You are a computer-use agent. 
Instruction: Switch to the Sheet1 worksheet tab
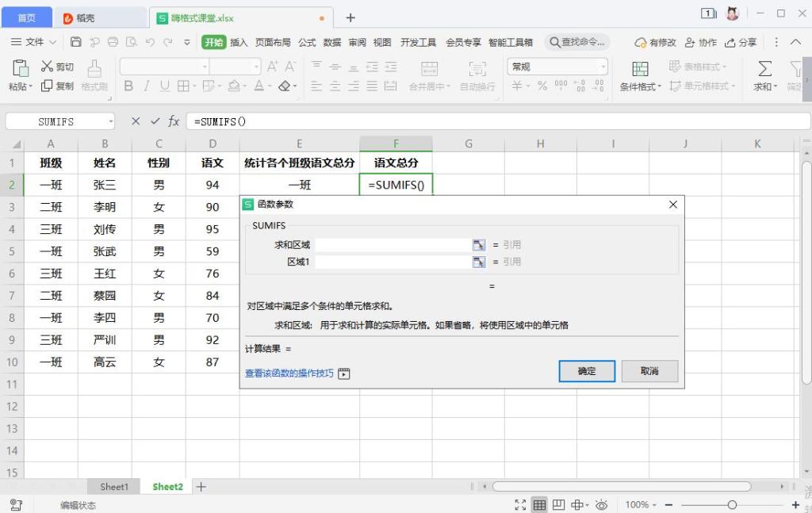113,487
